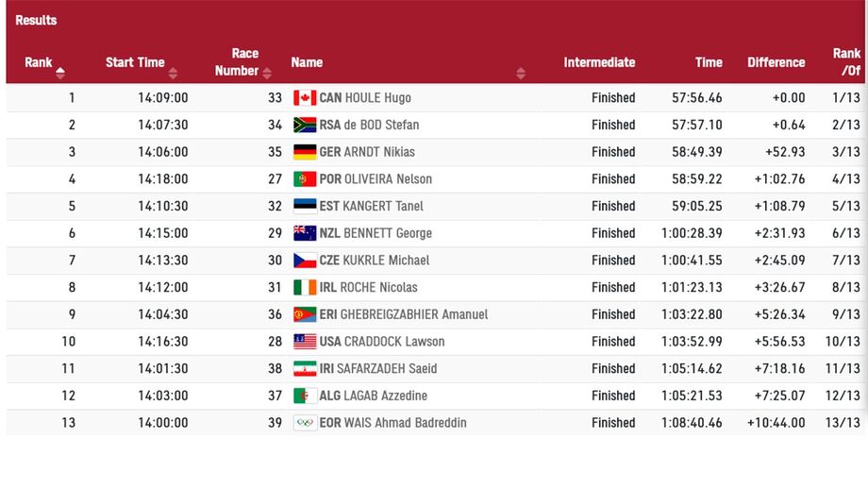Sort by Start Time column arrows
868x489 pixels.
[x=173, y=73]
